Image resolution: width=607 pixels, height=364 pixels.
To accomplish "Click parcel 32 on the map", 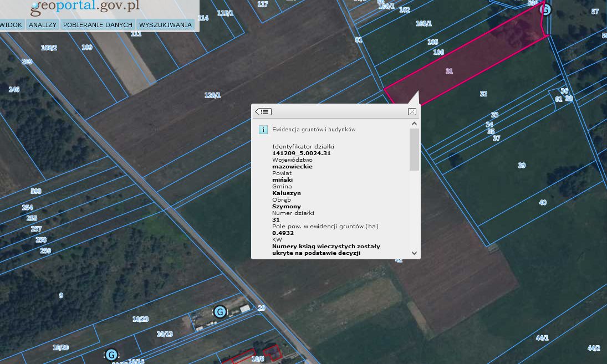I will [x=483, y=94].
